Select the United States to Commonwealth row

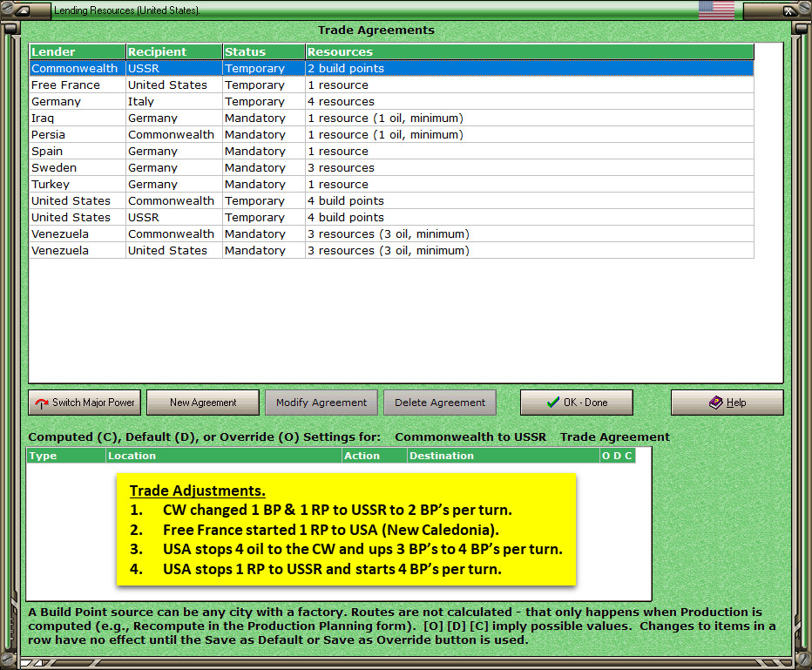[x=391, y=201]
